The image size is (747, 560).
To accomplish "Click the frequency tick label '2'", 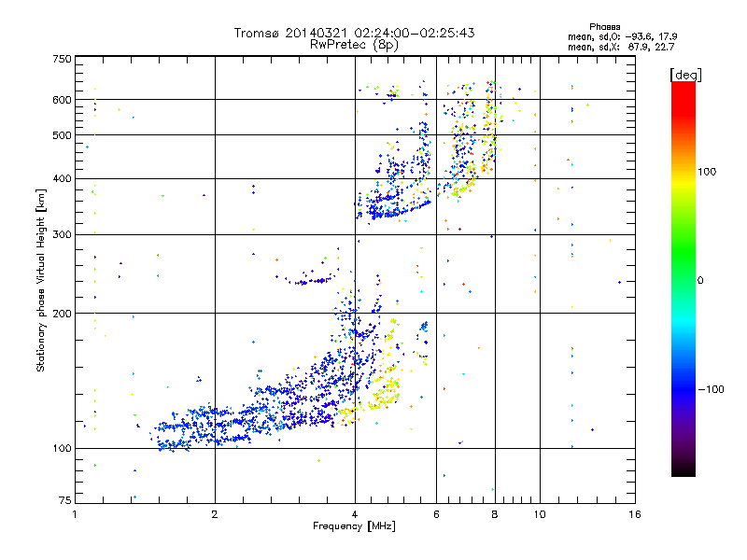I will pyautogui.click(x=215, y=514).
